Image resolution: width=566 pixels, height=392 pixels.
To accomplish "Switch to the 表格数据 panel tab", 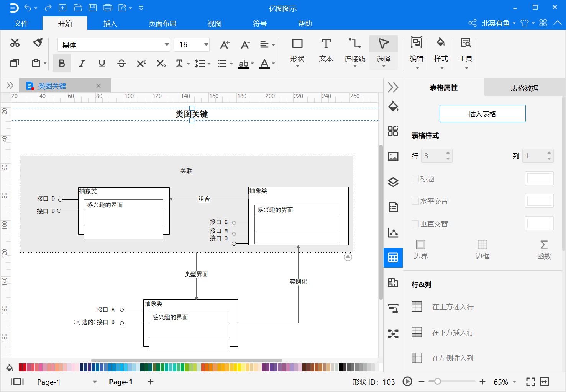I will [525, 88].
